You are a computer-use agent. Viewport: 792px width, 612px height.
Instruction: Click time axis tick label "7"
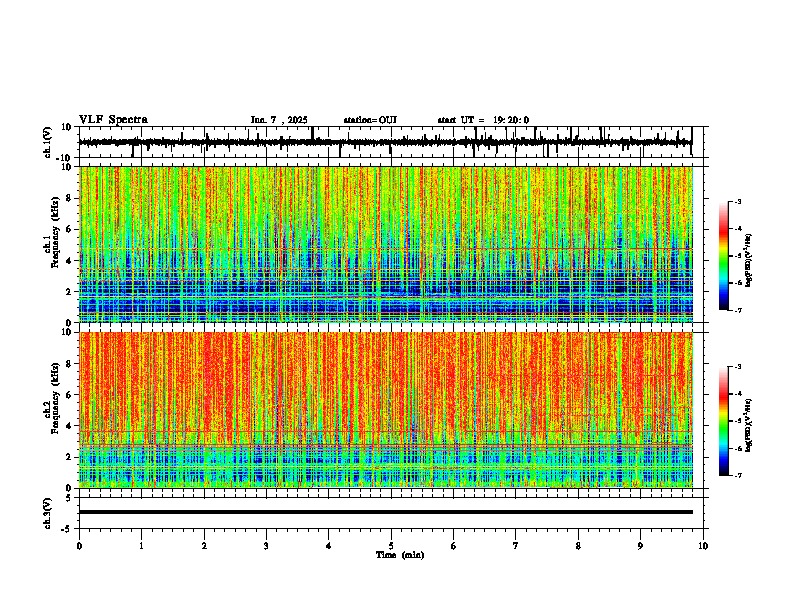coord(516,546)
